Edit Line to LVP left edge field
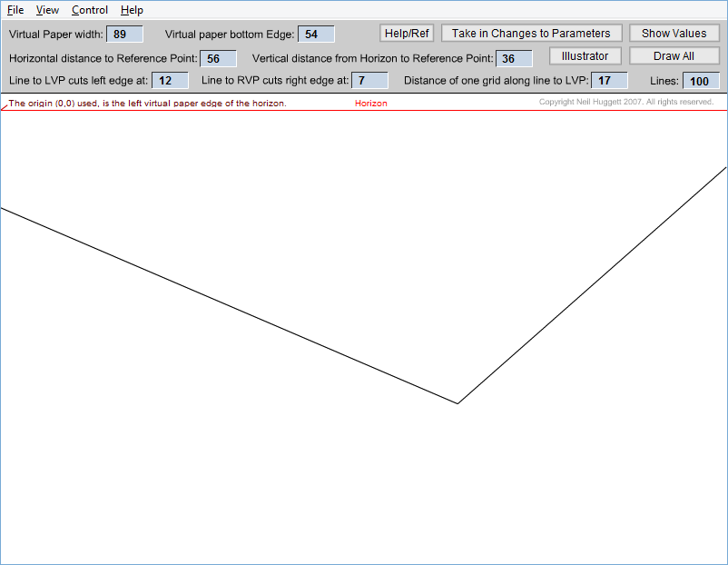 (x=170, y=80)
